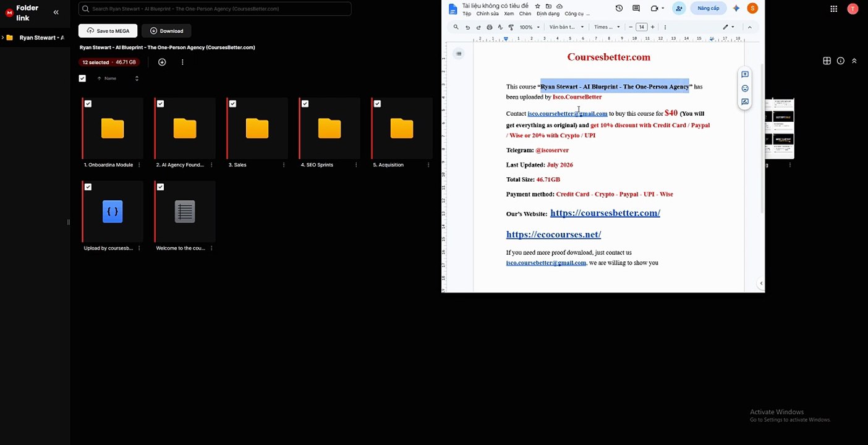868x445 pixels.
Task: Open the Chỉnh sửa menu in Docs
Action: pyautogui.click(x=487, y=14)
